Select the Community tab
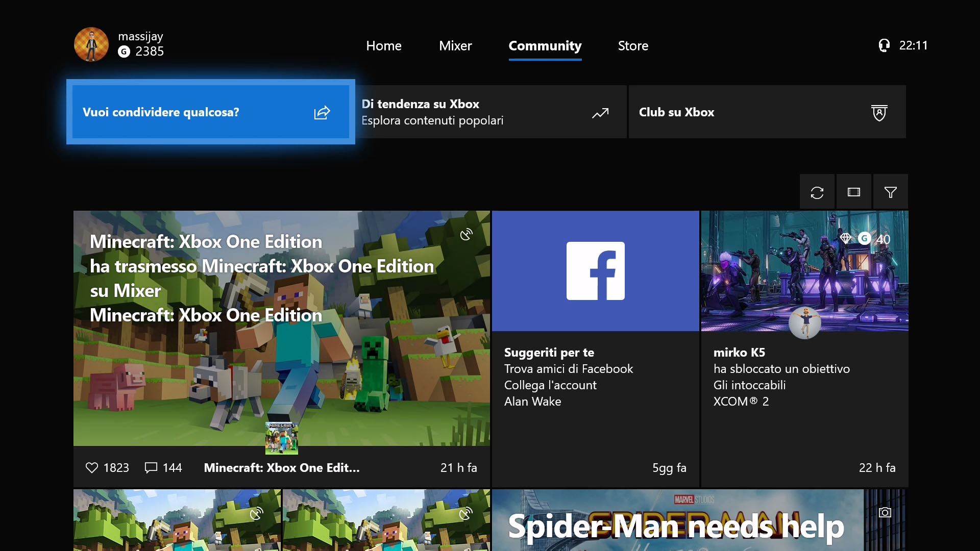The width and height of the screenshot is (980, 551). click(x=545, y=46)
